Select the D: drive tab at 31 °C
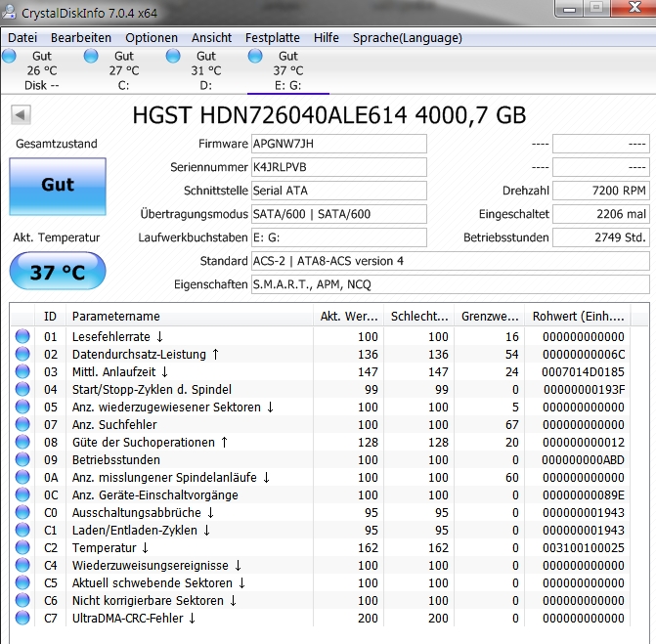 [205, 70]
